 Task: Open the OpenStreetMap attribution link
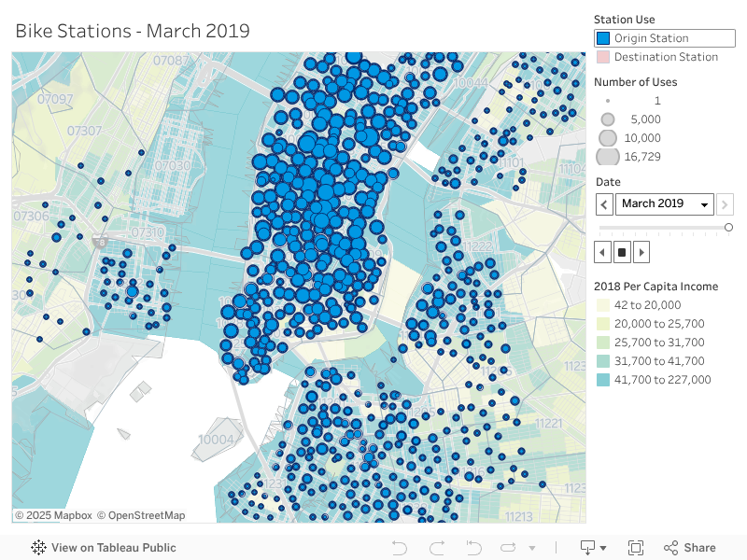141,515
